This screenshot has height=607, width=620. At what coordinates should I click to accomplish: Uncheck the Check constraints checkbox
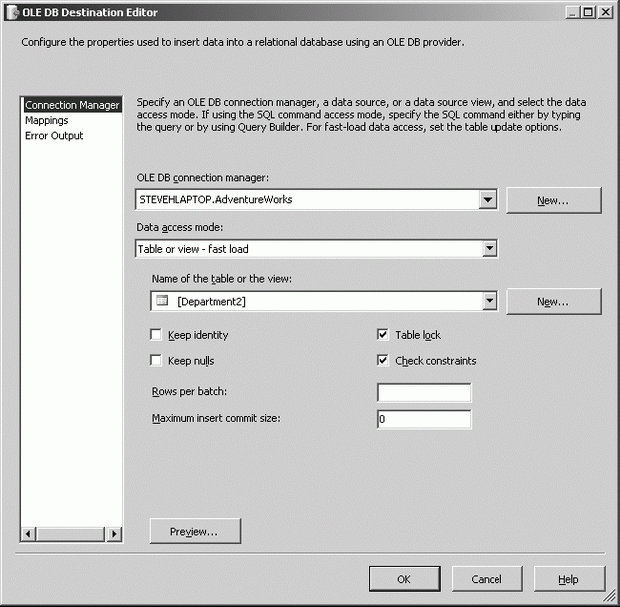(382, 361)
